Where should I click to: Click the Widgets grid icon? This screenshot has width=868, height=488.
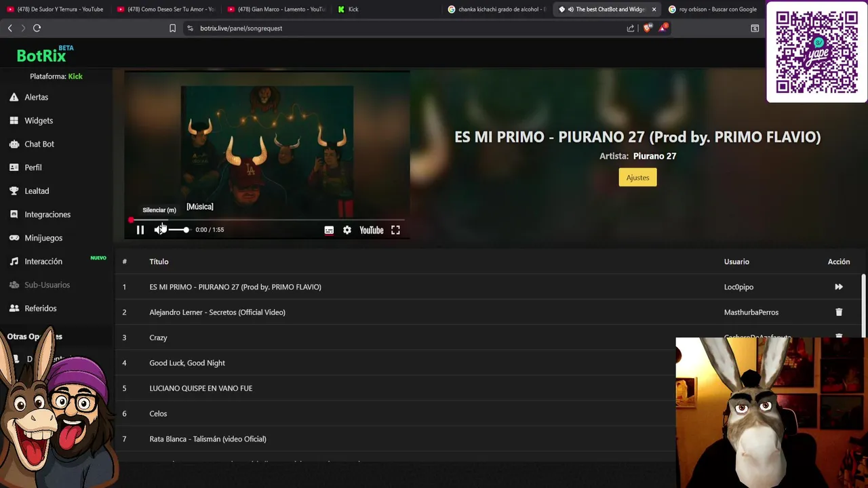[x=14, y=121]
